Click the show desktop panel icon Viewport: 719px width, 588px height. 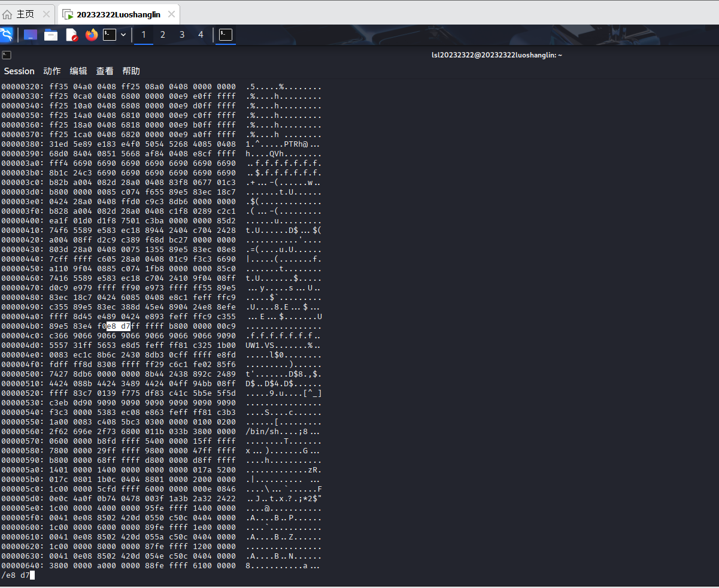(31, 35)
